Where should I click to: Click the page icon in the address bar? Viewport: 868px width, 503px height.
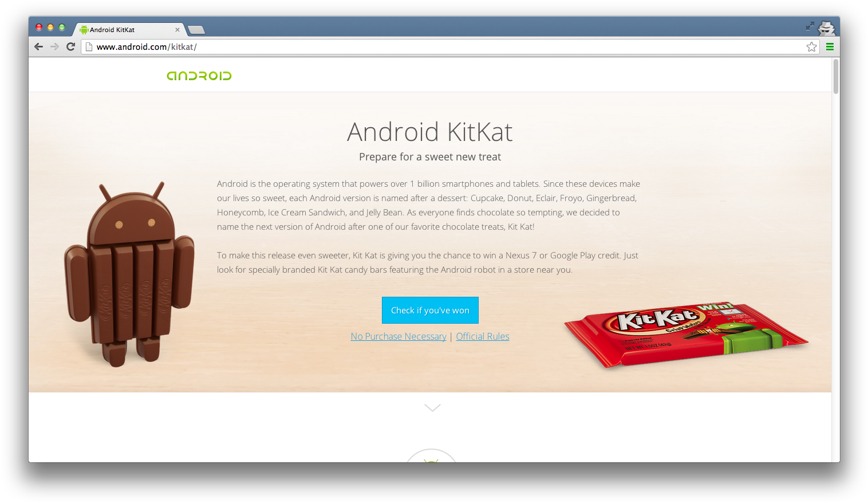89,47
